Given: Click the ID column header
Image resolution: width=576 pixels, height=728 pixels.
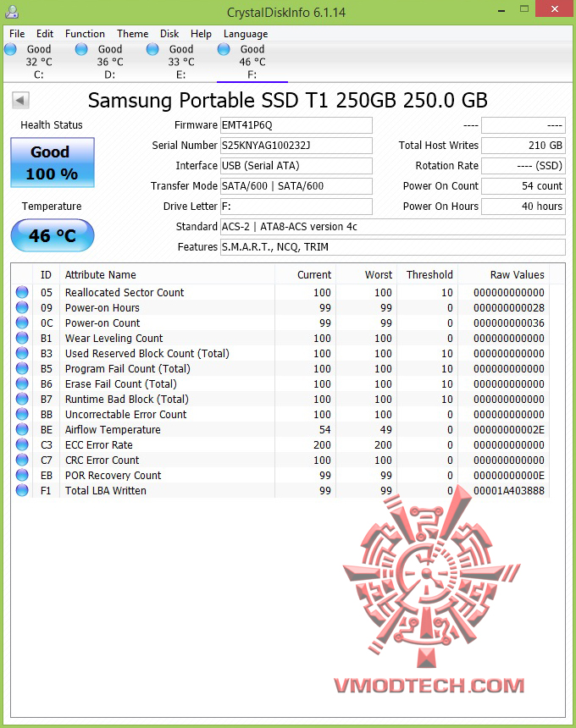Looking at the screenshot, I should click(x=46, y=275).
